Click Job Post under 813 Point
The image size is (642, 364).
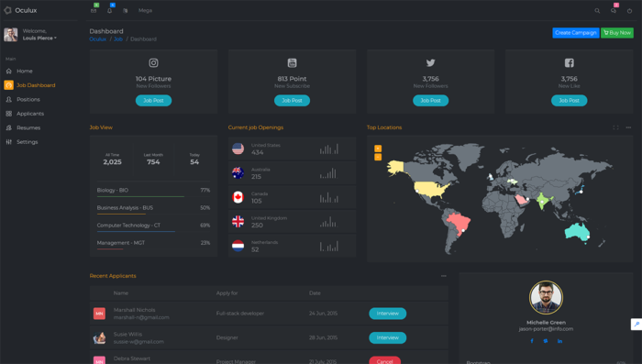pos(292,101)
